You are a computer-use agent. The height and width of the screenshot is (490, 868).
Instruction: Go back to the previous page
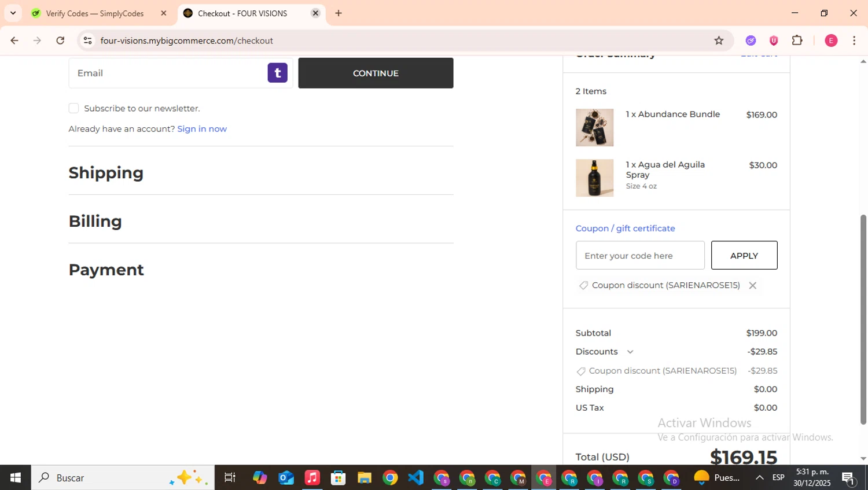[14, 40]
